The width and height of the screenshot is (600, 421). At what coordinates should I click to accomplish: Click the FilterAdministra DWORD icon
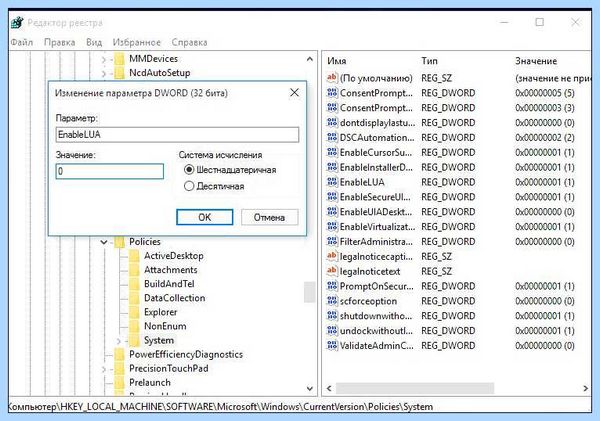[332, 242]
